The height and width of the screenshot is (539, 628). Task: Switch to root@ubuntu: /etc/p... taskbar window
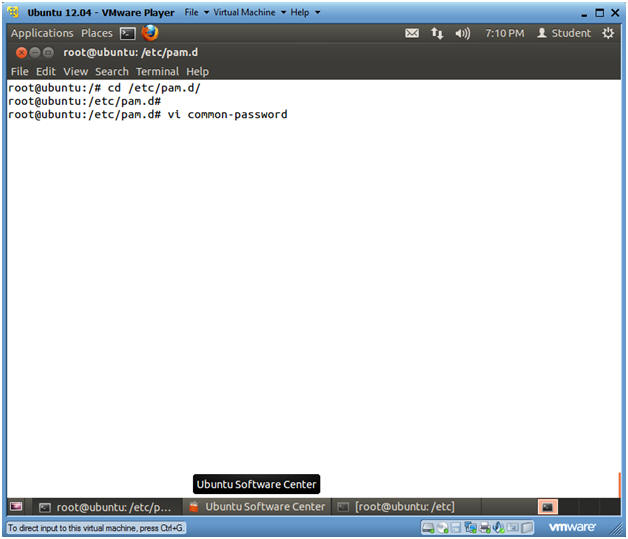(107, 507)
